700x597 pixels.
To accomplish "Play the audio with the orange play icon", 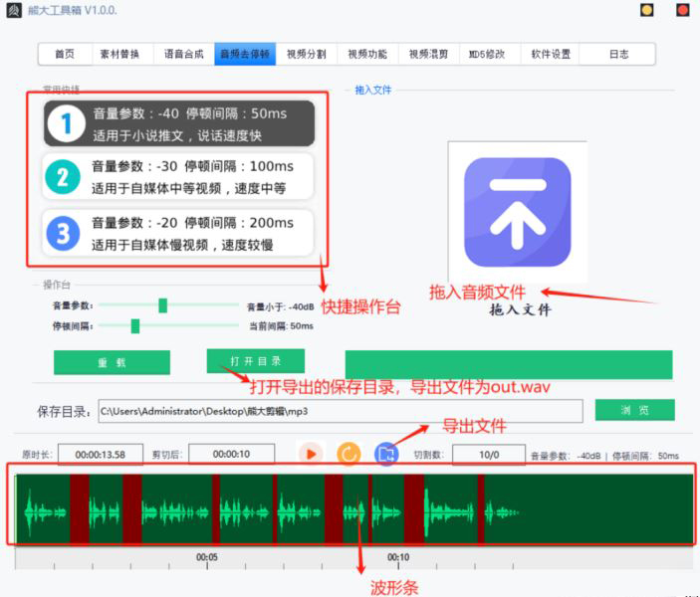I will click(x=311, y=455).
